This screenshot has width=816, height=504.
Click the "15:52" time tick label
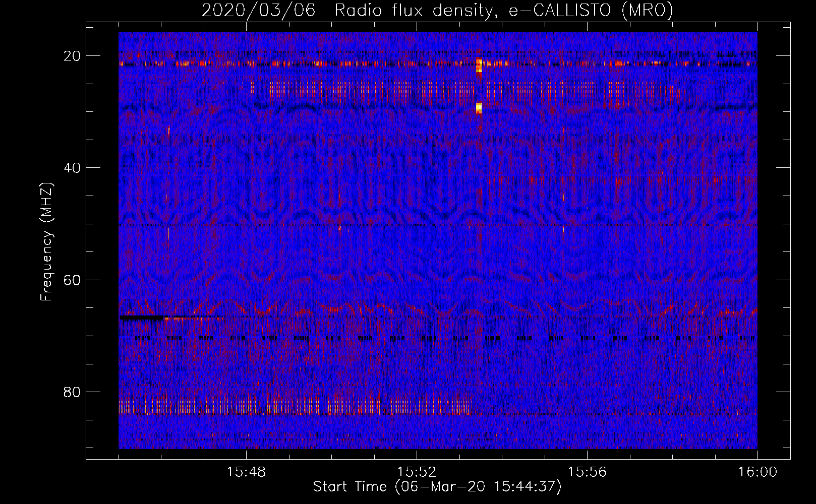coord(417,472)
